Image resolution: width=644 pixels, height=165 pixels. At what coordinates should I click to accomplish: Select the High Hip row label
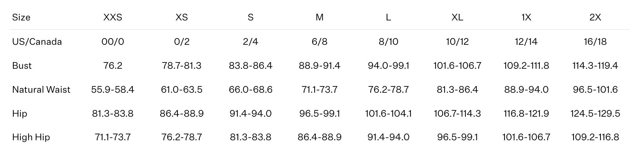pos(31,137)
